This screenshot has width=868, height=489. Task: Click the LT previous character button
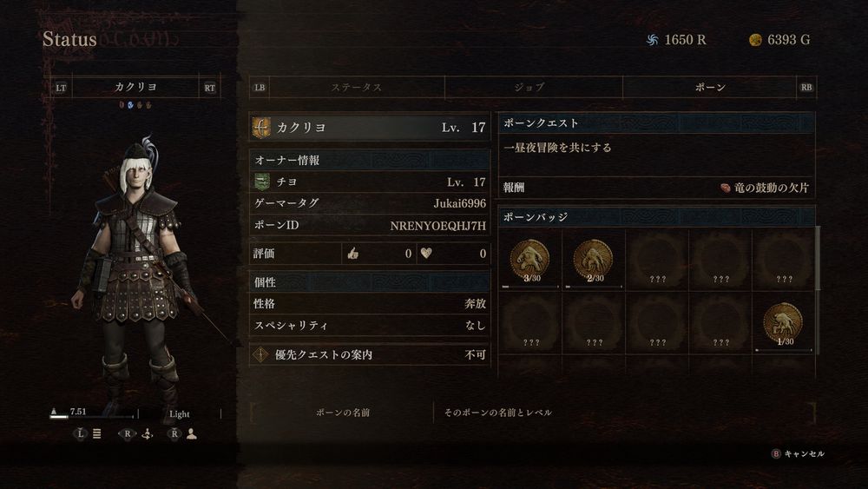61,88
